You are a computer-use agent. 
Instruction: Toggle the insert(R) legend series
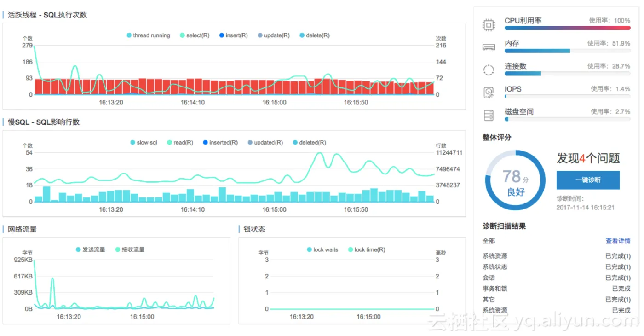234,35
